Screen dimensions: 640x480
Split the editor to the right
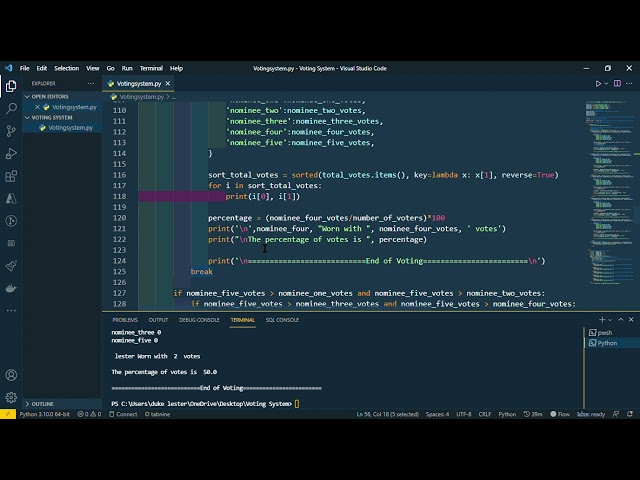617,83
